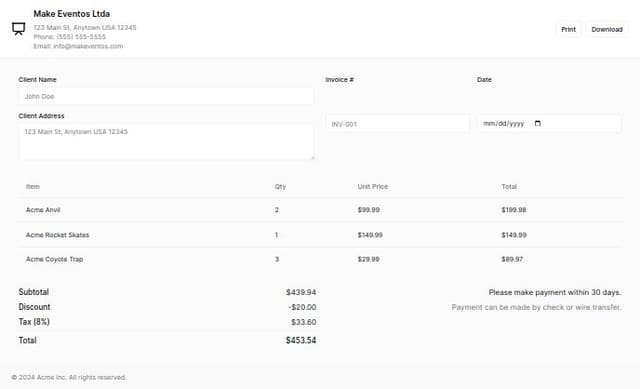
Task: Click the Download button
Action: 607,29
